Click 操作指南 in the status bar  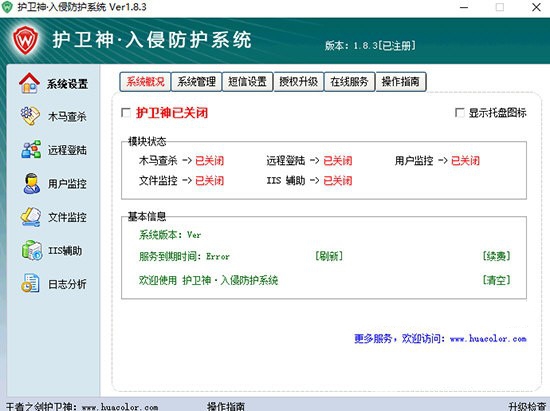[x=226, y=407]
